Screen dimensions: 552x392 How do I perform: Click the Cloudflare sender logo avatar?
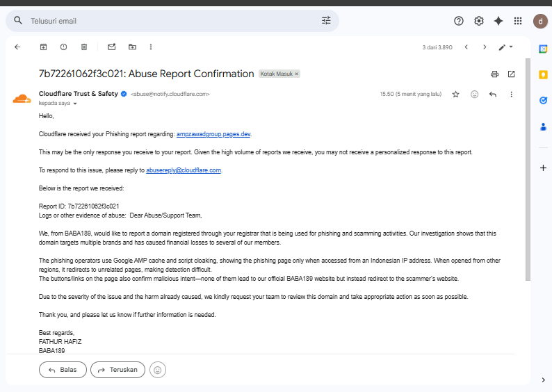[x=22, y=99]
